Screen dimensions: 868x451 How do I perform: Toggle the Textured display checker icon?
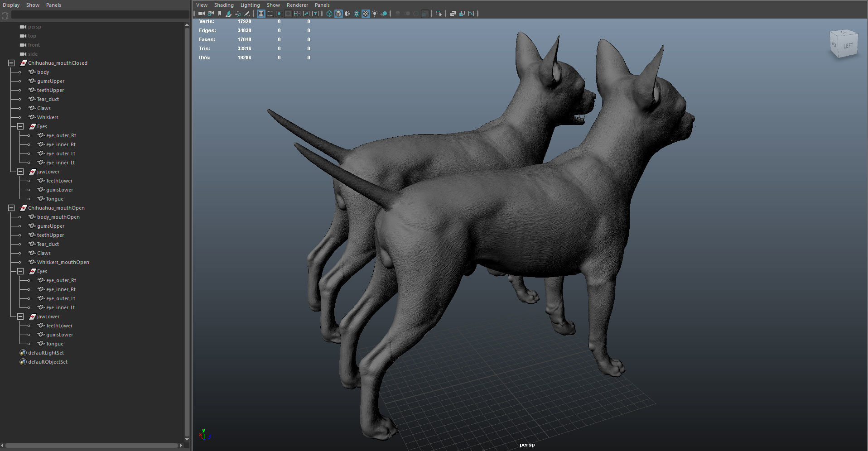366,14
